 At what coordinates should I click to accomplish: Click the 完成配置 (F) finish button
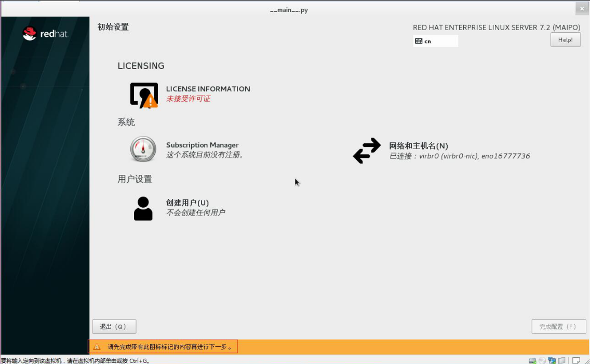(558, 327)
